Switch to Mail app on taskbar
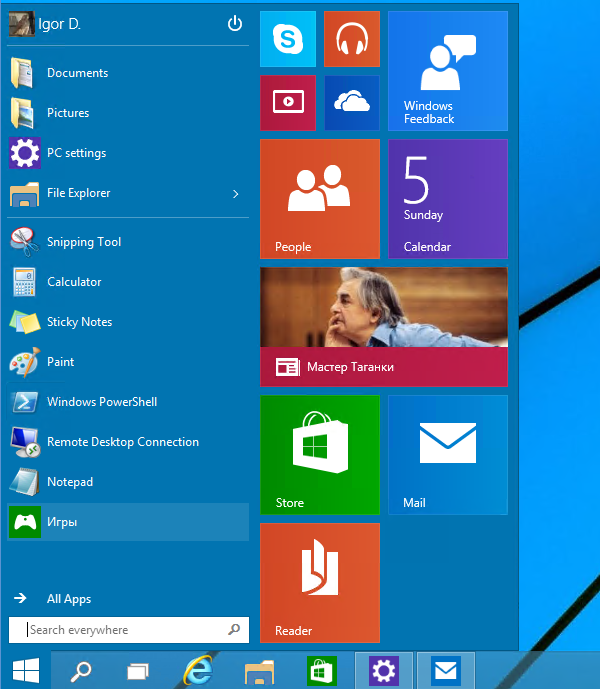The image size is (600, 689). pyautogui.click(x=446, y=671)
